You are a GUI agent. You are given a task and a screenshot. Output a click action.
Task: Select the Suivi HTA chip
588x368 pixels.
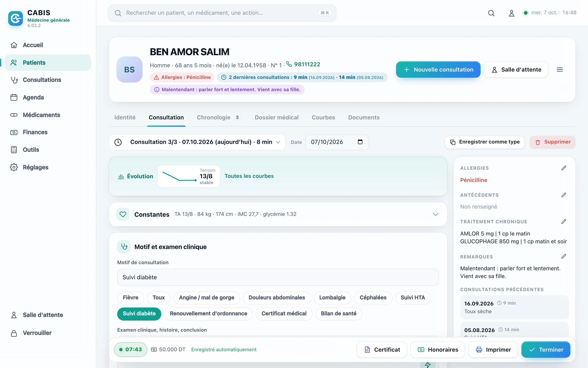[x=413, y=297]
